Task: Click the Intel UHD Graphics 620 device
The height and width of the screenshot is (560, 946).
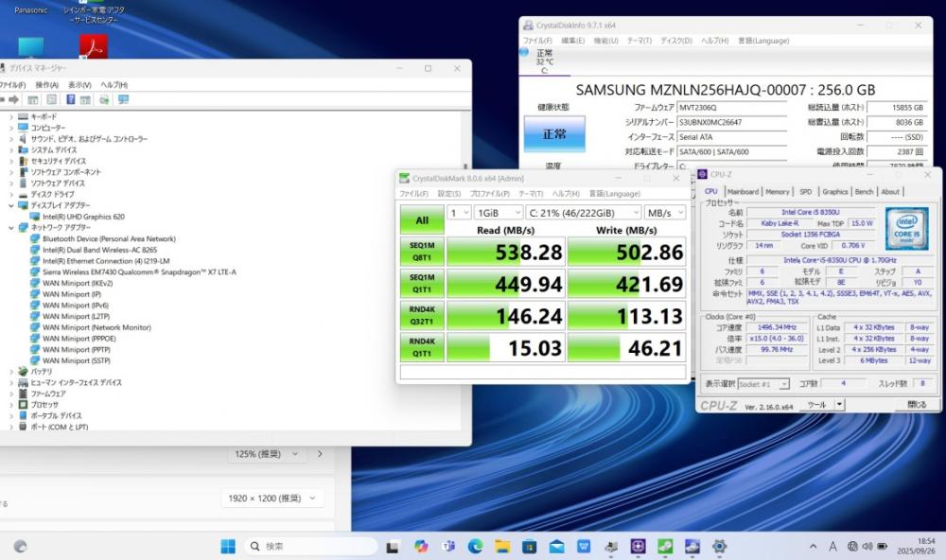Action: click(x=83, y=217)
